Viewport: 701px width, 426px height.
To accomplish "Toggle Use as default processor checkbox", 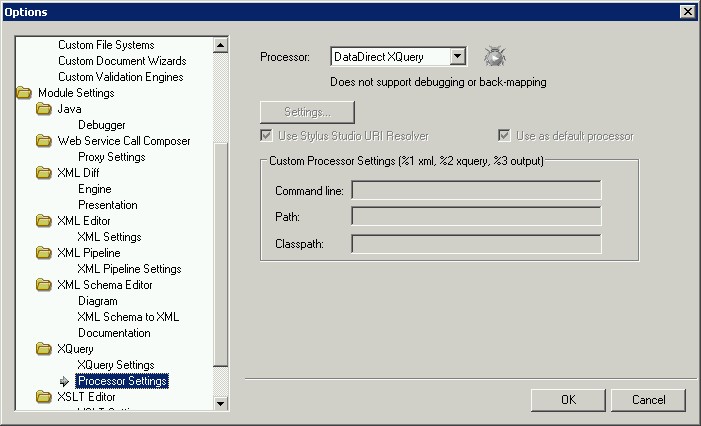I will point(505,136).
